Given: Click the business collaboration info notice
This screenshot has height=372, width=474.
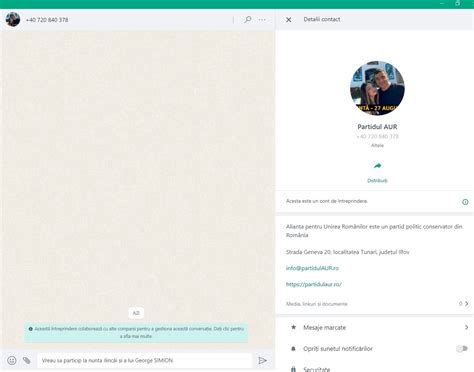Looking at the screenshot, I should point(136,332).
